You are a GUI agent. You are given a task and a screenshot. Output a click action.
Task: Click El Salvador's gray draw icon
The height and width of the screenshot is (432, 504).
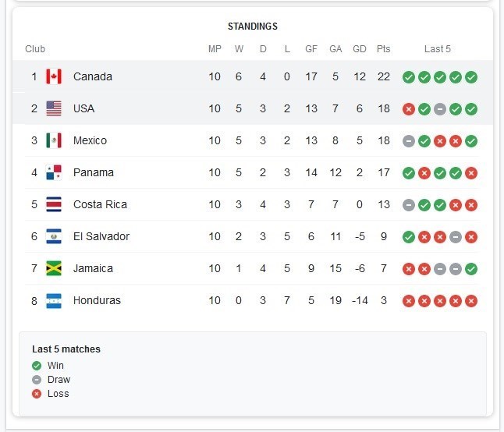tap(456, 237)
